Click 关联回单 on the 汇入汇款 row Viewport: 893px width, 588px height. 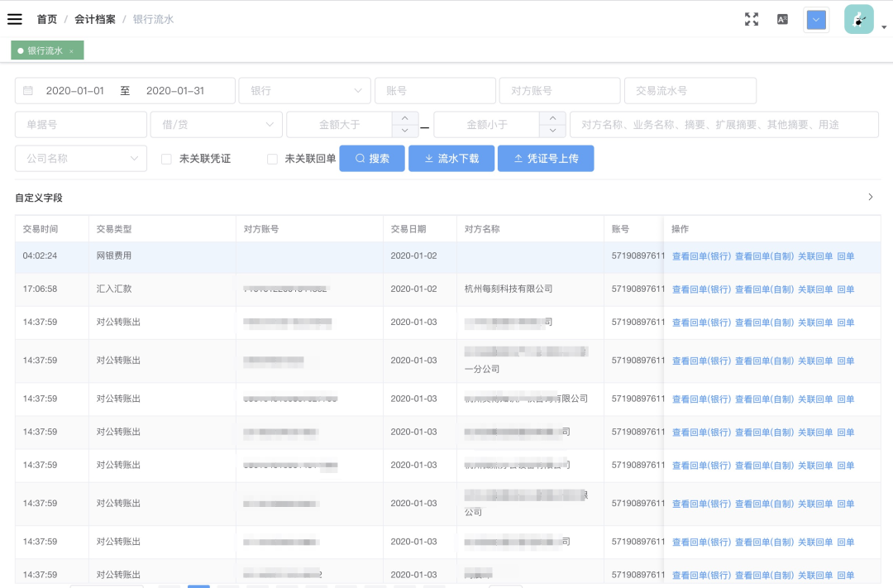816,289
